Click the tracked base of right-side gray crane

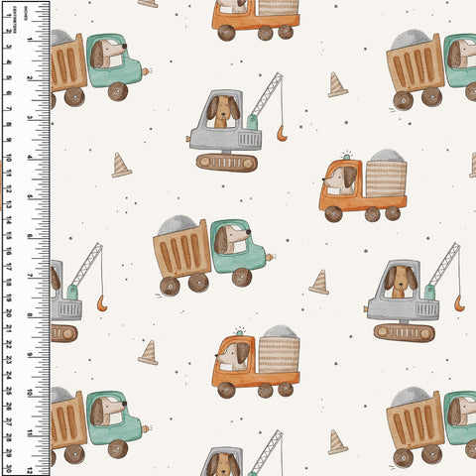(404, 333)
